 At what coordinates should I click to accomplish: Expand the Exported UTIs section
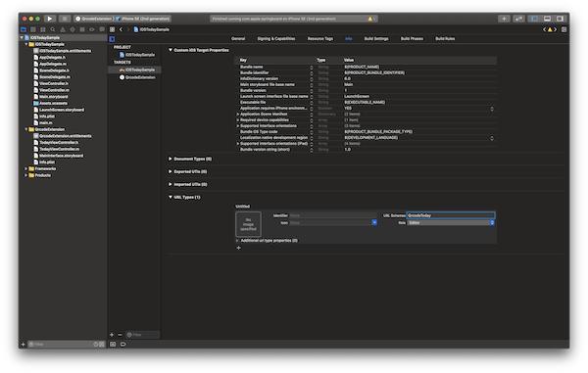(171, 171)
